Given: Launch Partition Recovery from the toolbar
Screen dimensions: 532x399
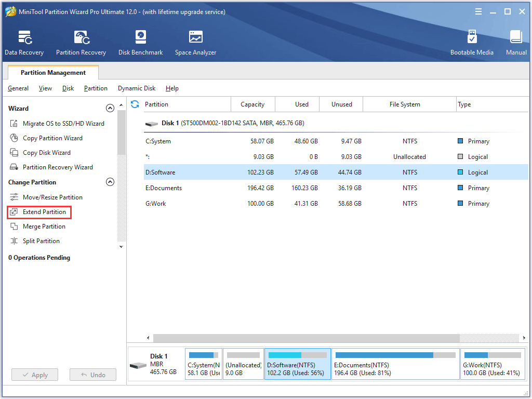Looking at the screenshot, I should [81, 43].
